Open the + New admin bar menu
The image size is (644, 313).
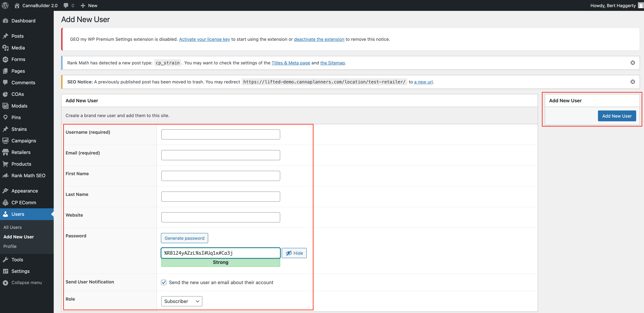click(x=89, y=5)
